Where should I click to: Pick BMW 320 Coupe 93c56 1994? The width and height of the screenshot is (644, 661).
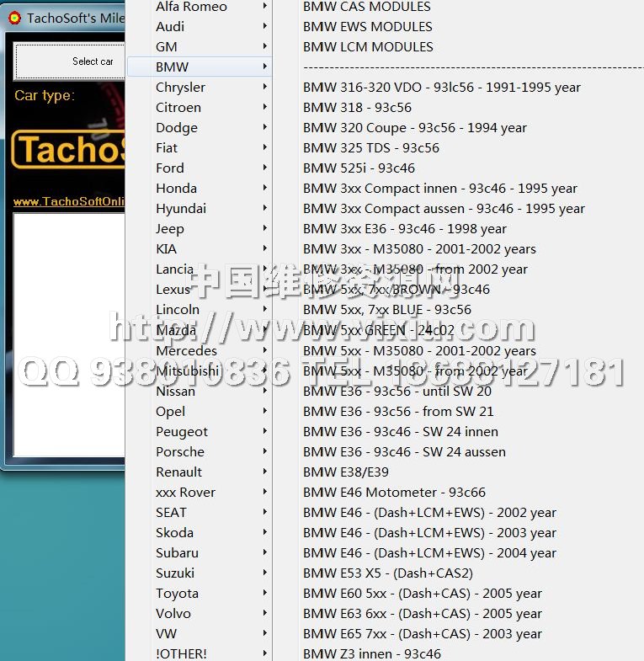(x=414, y=128)
